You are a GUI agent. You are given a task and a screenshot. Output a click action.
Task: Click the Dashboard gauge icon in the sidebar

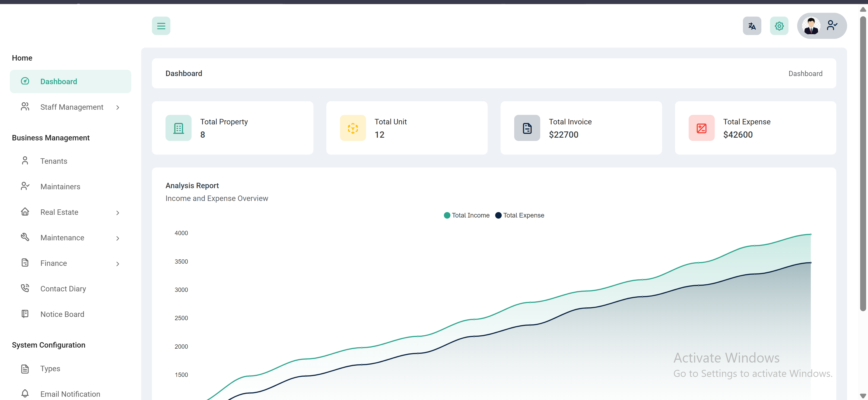point(25,81)
